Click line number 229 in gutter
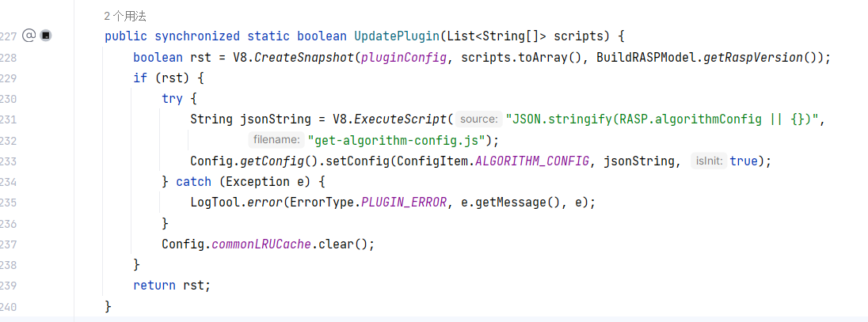868x322 pixels. coord(8,78)
